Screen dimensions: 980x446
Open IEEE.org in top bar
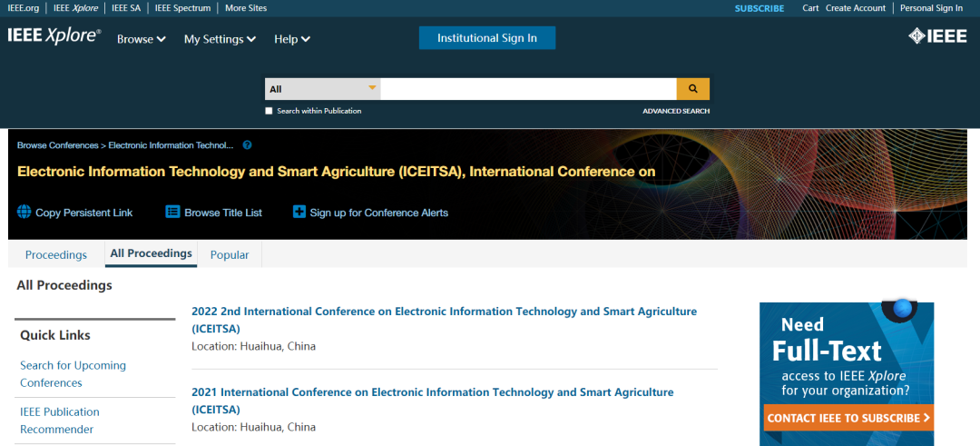[x=23, y=8]
